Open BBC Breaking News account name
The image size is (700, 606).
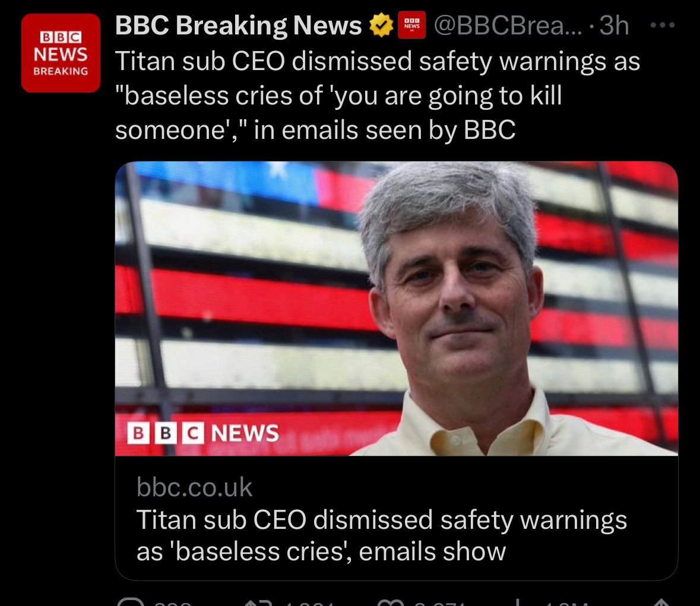tap(238, 26)
